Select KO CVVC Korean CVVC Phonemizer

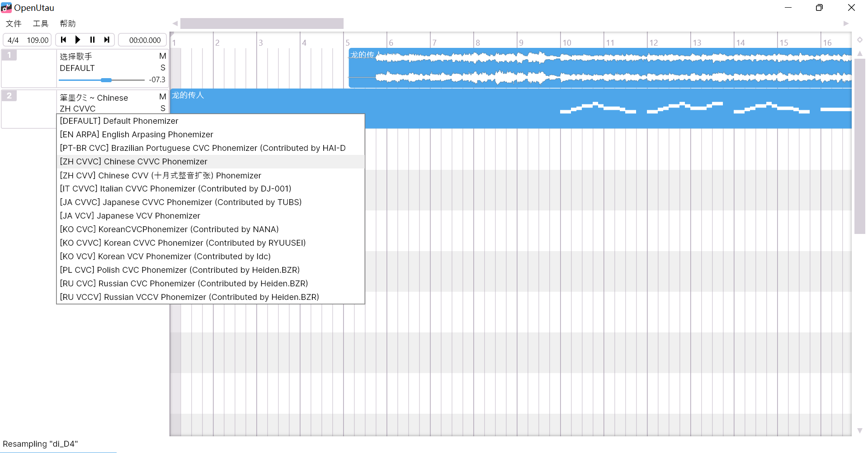pyautogui.click(x=211, y=243)
